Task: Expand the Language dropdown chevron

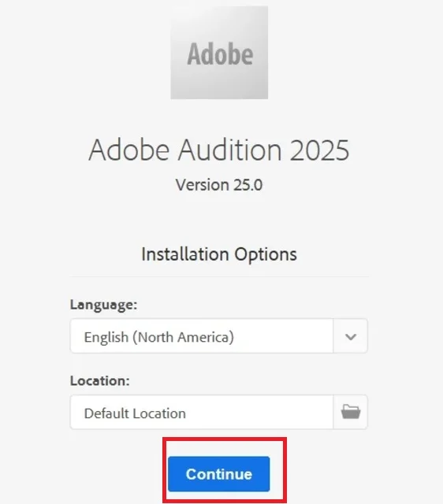Action: [350, 336]
